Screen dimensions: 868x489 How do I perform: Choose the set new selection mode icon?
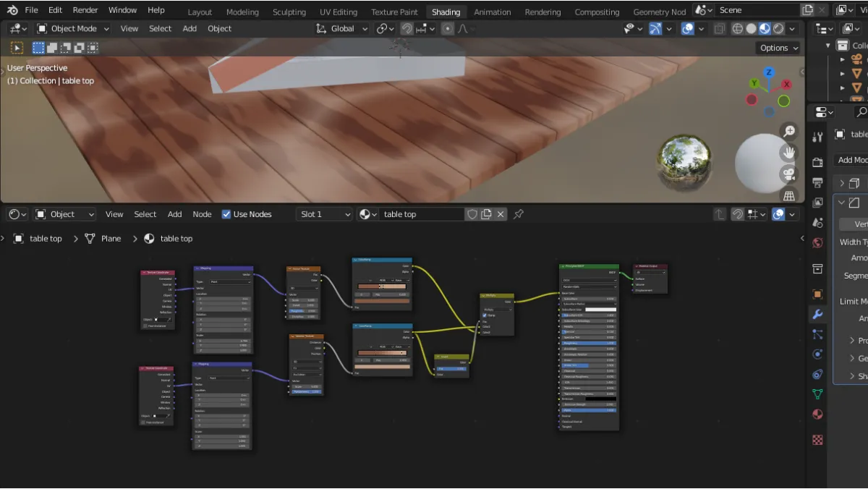(38, 48)
